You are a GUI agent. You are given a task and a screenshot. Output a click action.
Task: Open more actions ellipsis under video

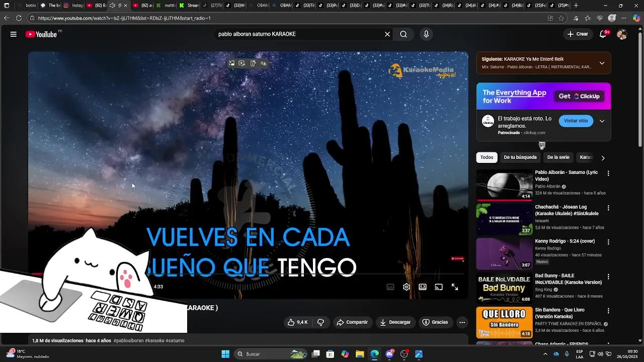tap(462, 322)
